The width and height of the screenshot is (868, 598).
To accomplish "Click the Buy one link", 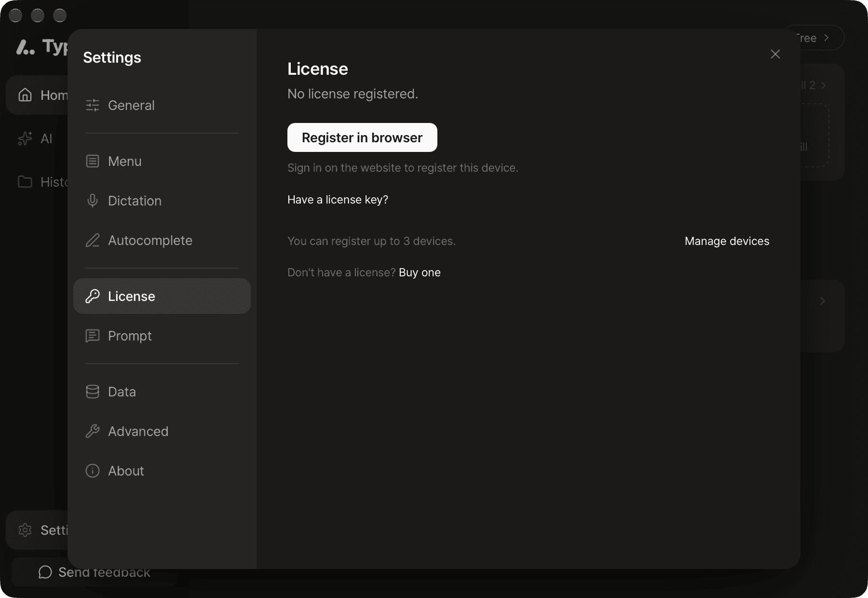I will (x=420, y=272).
